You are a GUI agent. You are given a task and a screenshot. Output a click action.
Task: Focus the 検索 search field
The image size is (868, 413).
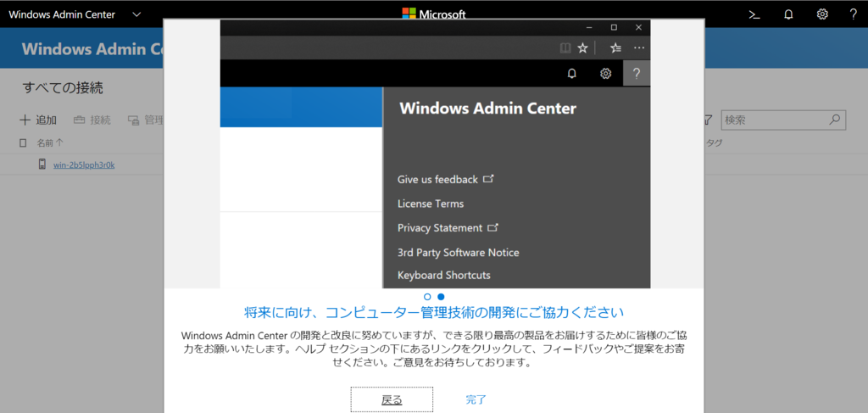pos(783,120)
